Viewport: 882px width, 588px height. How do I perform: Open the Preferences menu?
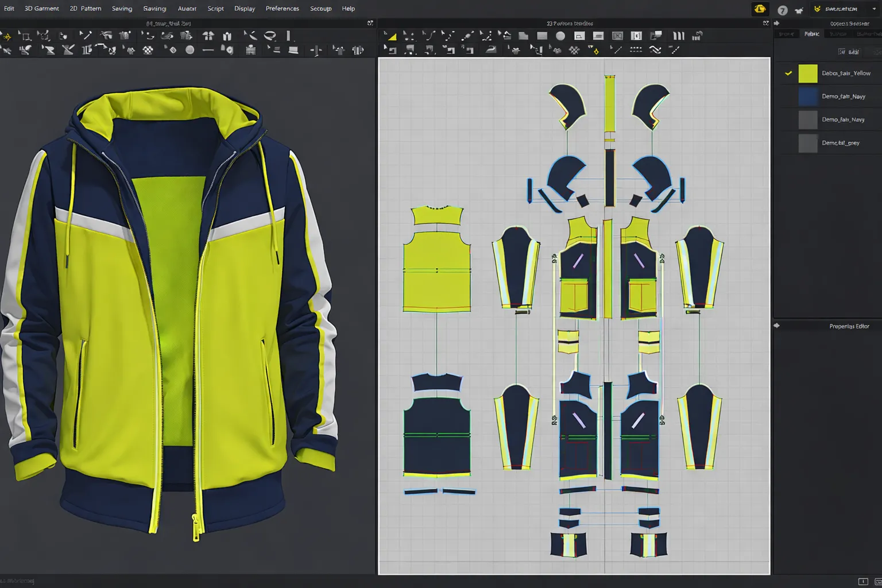coord(282,9)
